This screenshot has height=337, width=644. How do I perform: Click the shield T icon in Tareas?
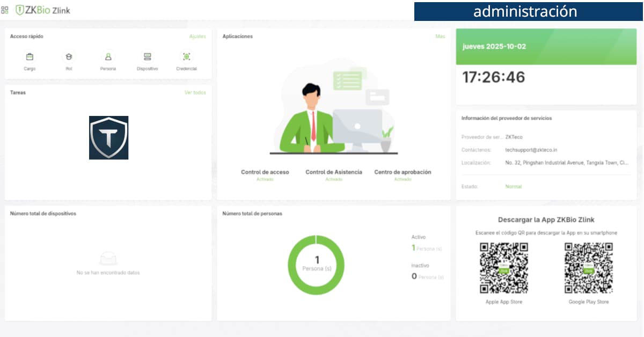pyautogui.click(x=109, y=137)
